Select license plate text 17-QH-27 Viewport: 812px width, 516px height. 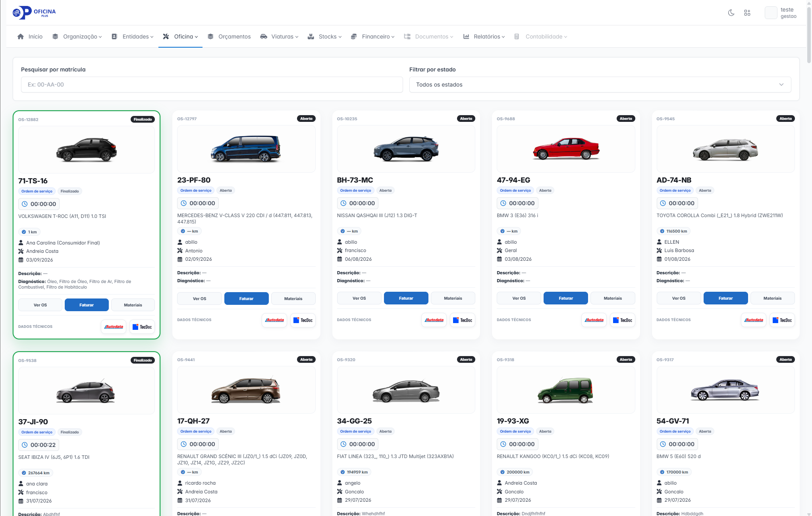(x=193, y=421)
